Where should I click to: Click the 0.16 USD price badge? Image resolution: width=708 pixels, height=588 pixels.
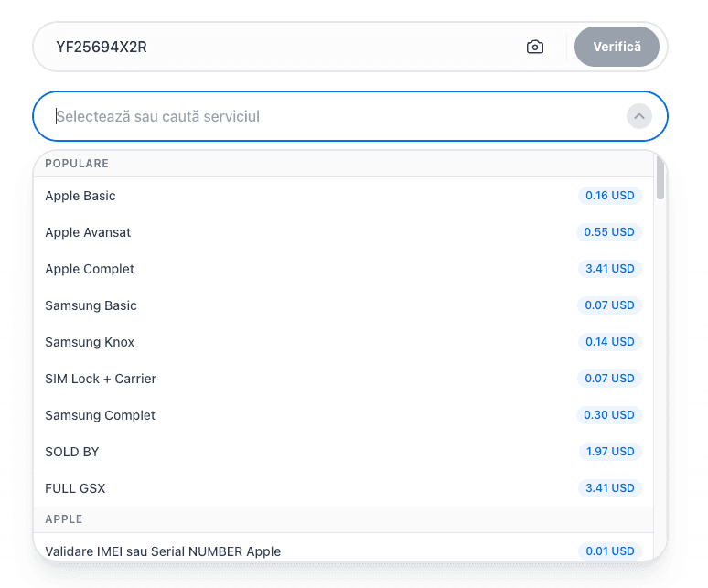[x=609, y=196]
